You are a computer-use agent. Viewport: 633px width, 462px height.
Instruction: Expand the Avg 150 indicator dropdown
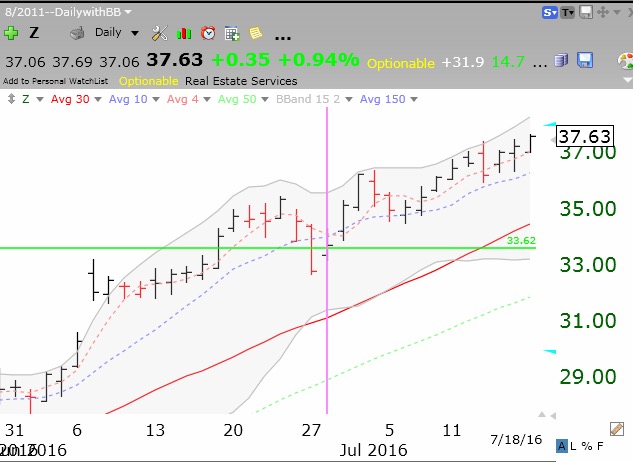click(413, 99)
